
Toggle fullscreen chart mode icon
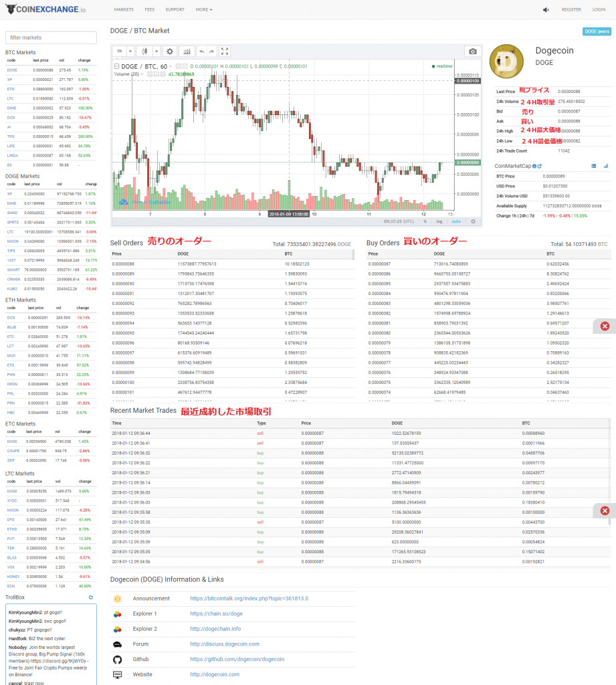[225, 52]
